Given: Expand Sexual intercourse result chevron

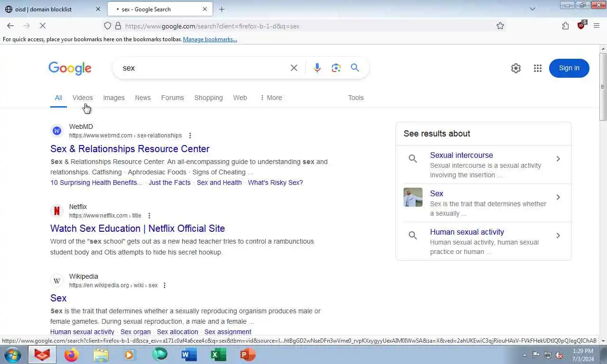Looking at the screenshot, I should 558,159.
